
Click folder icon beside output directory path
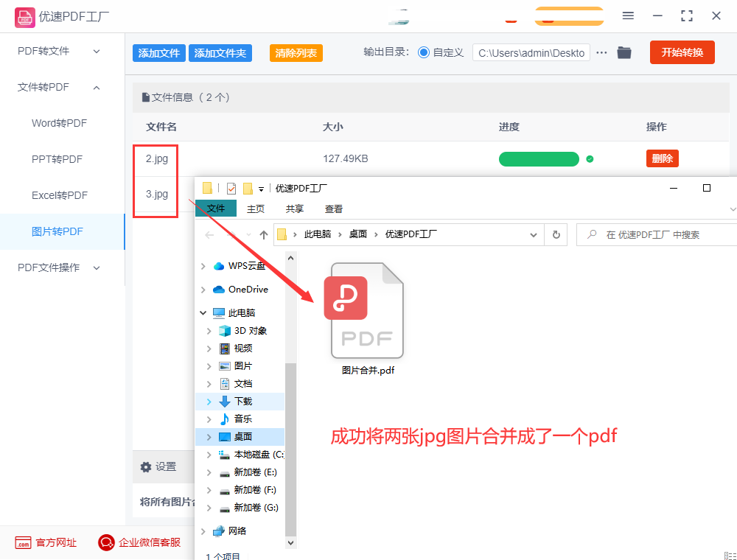(624, 52)
